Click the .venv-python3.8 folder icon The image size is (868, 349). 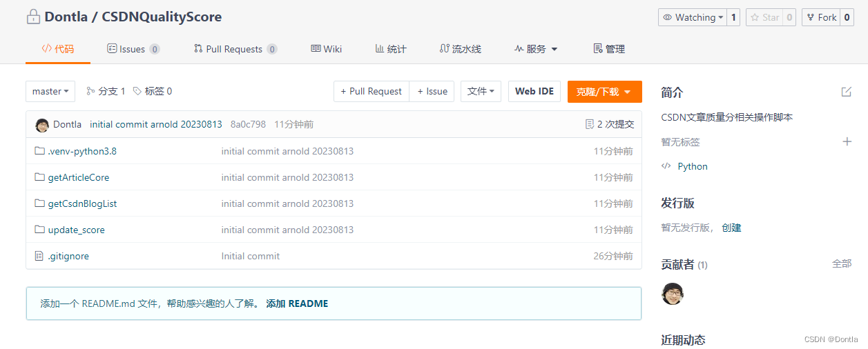point(39,151)
